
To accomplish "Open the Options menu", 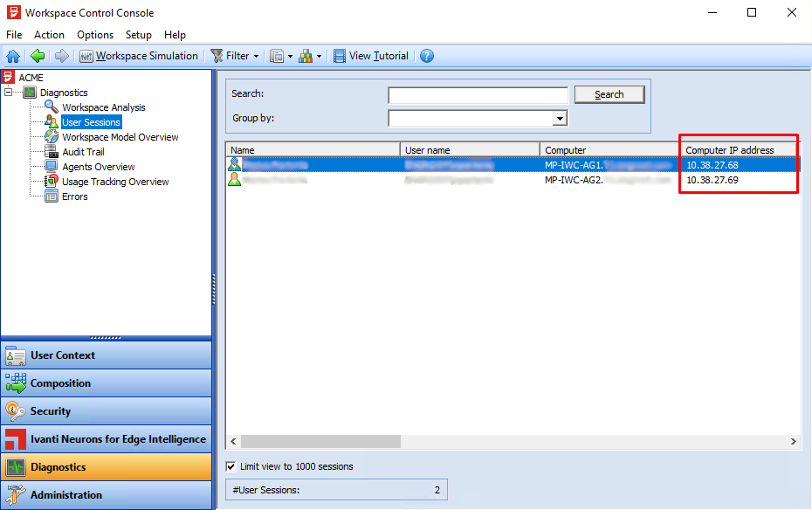I will pos(95,35).
